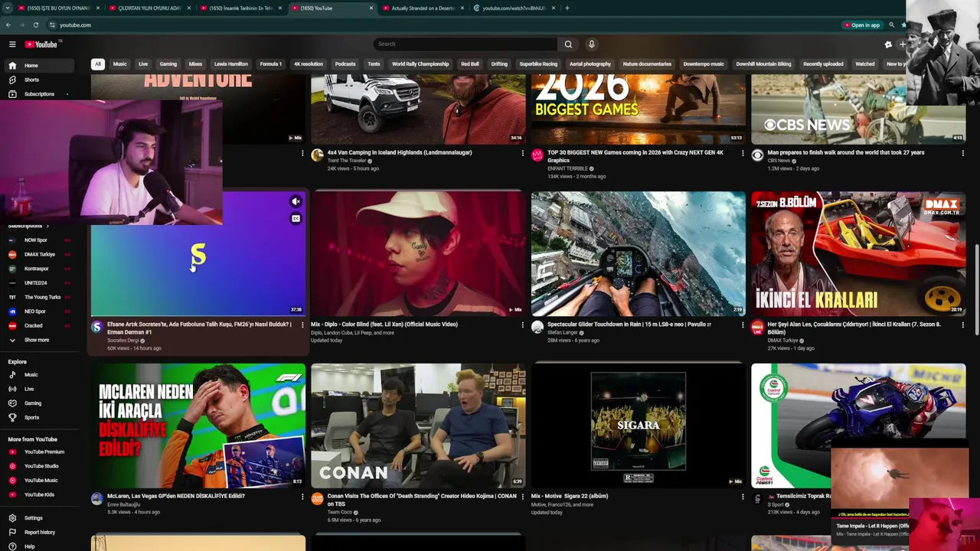The width and height of the screenshot is (980, 551).
Task: Select the Lewis Hamilton chip
Action: (x=231, y=64)
